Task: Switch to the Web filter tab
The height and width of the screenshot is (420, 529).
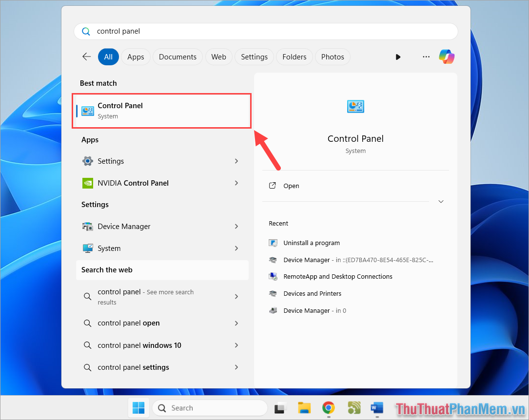Action: 218,57
